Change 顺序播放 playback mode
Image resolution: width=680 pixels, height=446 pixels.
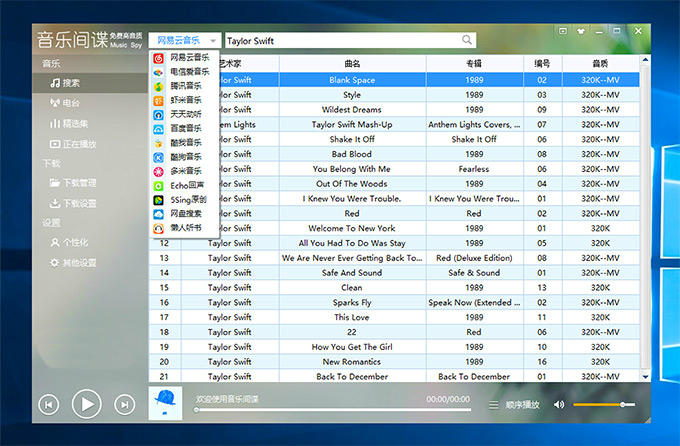pyautogui.click(x=523, y=405)
